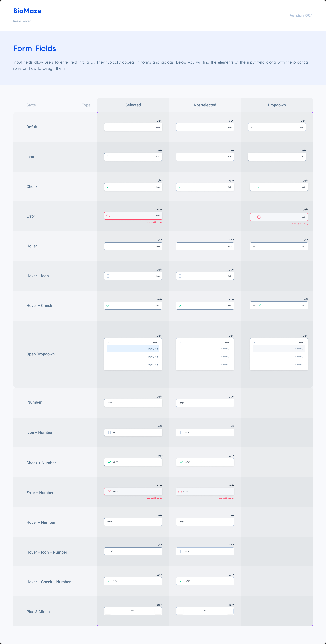Collapse the open dropdown in Selected column

point(108,342)
